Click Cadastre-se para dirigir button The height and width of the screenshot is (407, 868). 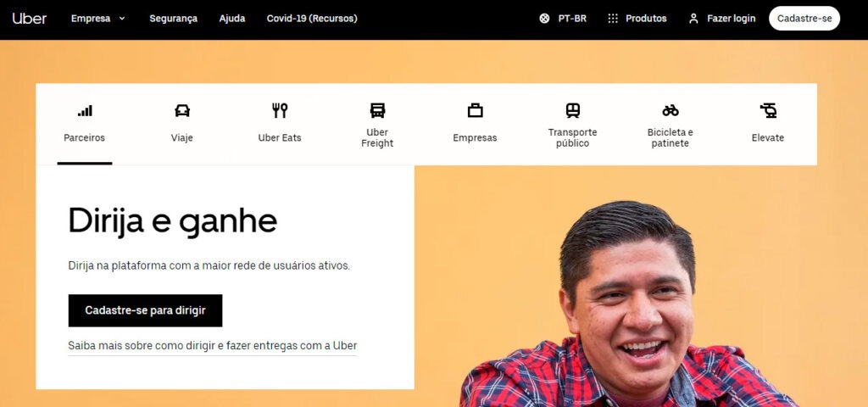point(146,310)
